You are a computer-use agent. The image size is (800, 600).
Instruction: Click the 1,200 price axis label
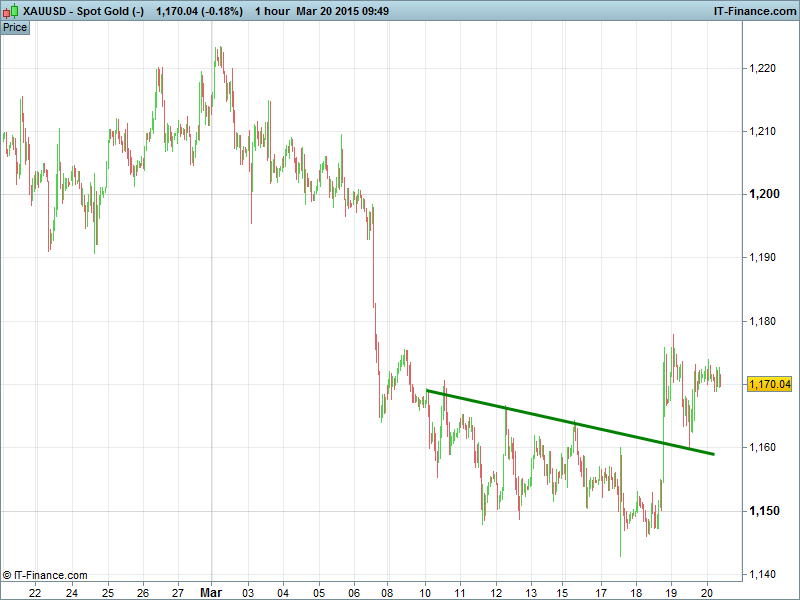763,194
